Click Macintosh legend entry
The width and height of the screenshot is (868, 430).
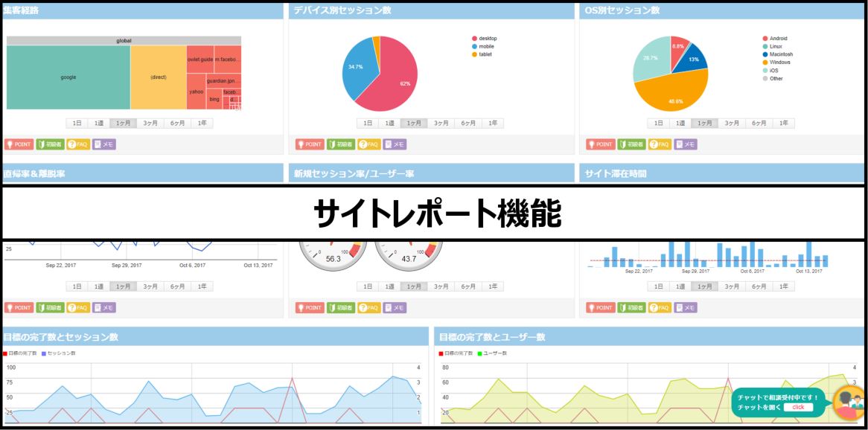coord(777,54)
